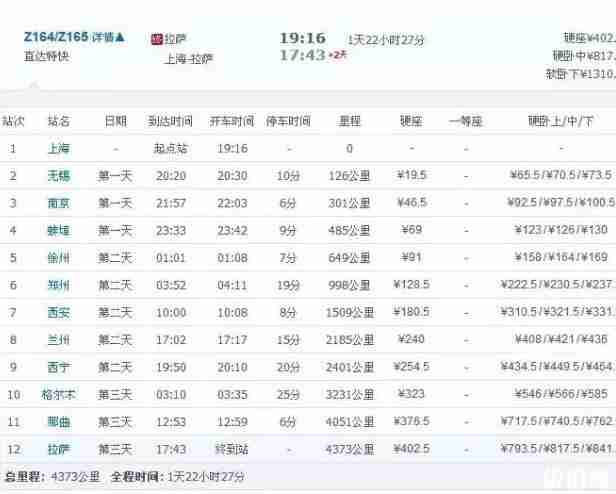Select the header arrival time 17:43
Image resolution: width=616 pixels, height=494 pixels.
pyautogui.click(x=302, y=55)
